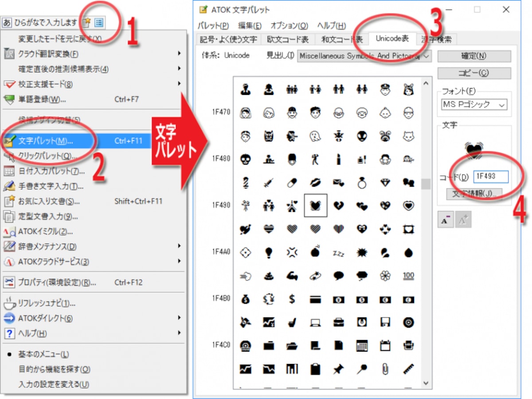
Task: Expand the クラウド翻訳変換 submenu
Action: [x=180, y=54]
